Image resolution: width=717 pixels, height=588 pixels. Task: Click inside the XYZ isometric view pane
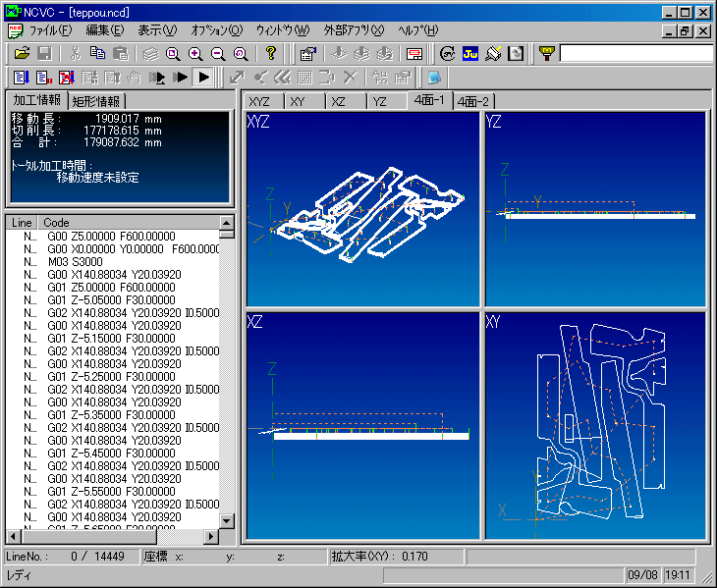(363, 209)
